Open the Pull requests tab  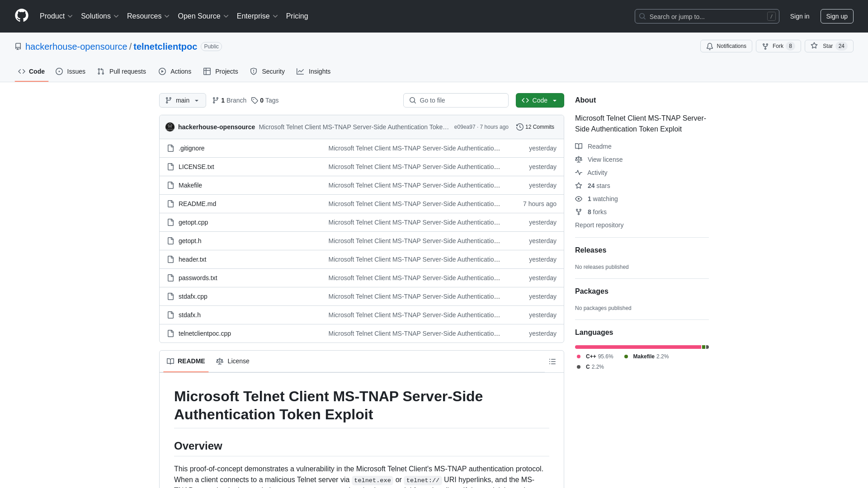(122, 71)
